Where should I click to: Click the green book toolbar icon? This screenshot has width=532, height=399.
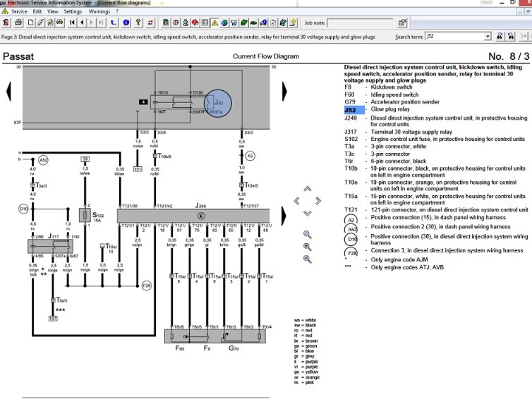(244, 23)
